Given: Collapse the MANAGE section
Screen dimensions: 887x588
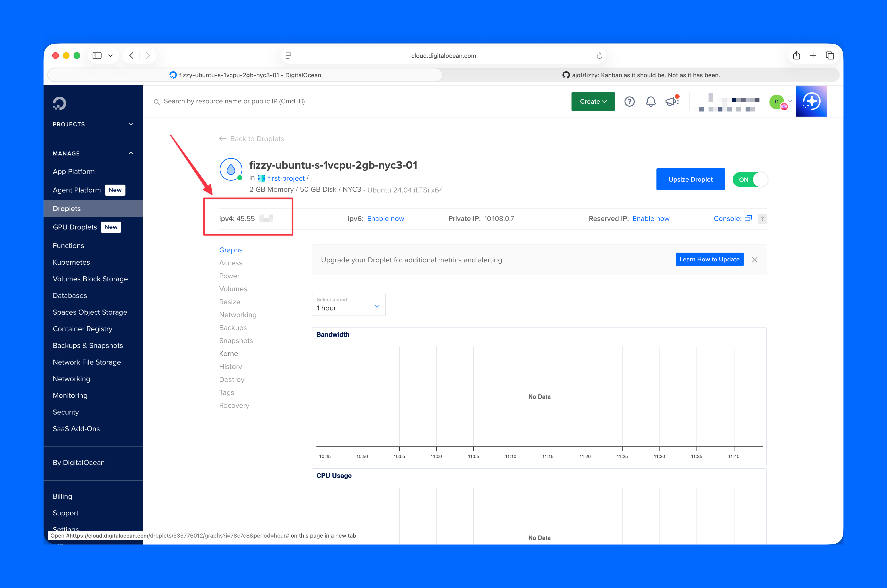Looking at the screenshot, I should tap(131, 153).
